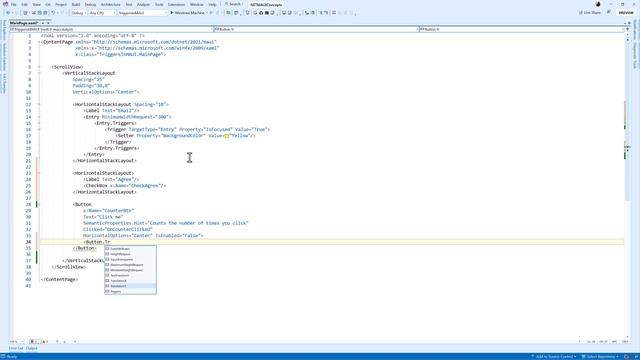Screen dimensions: 640x360
Task: Click the PREVIEW button
Action: (x=626, y=13)
